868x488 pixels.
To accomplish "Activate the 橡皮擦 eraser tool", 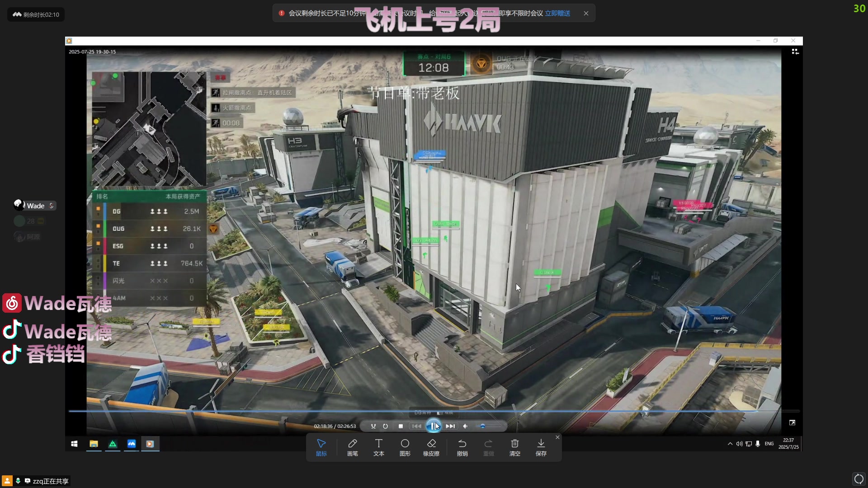I will [431, 447].
